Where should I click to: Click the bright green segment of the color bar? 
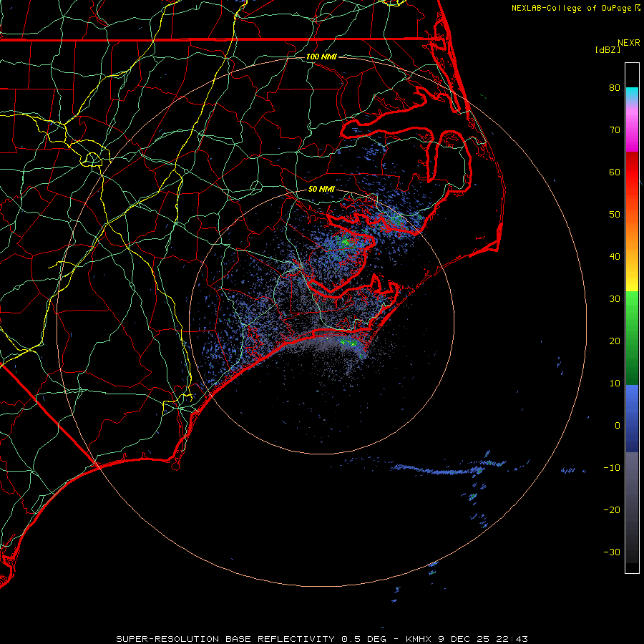coord(632,308)
